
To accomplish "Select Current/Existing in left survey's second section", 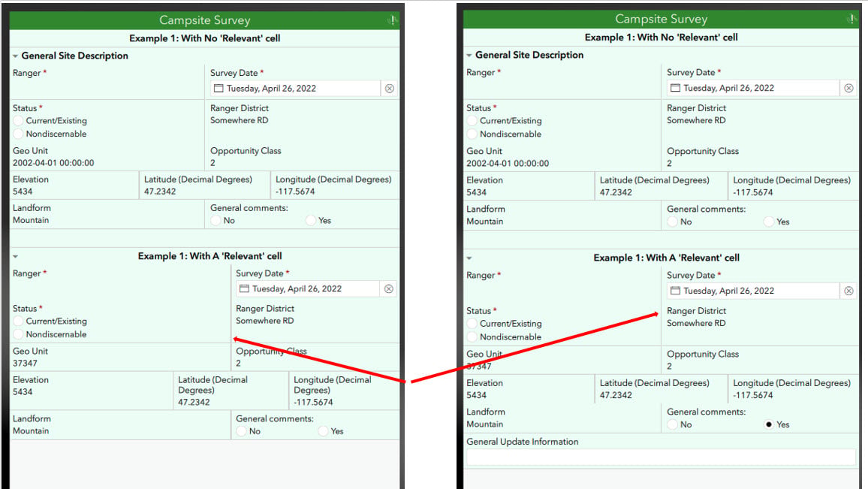I will [x=18, y=321].
